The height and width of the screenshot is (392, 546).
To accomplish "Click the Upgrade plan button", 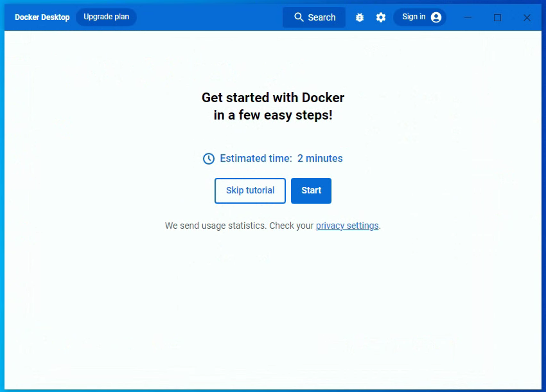I will tap(106, 17).
